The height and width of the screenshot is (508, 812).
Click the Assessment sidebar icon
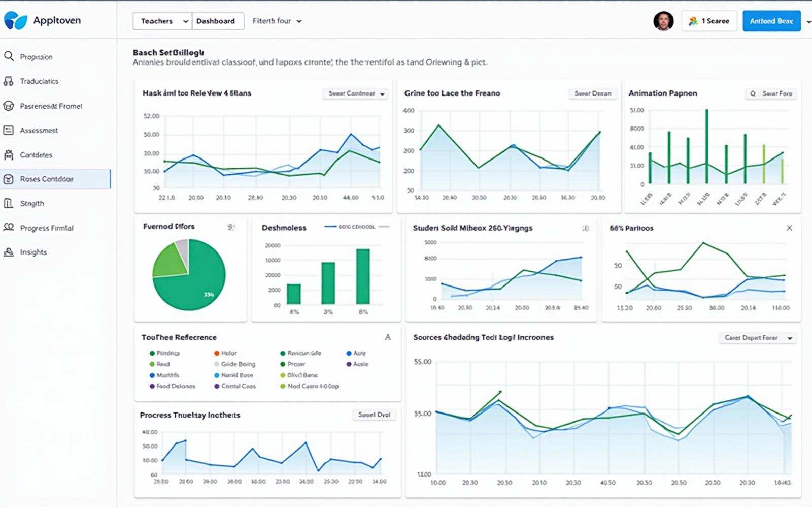pos(9,130)
